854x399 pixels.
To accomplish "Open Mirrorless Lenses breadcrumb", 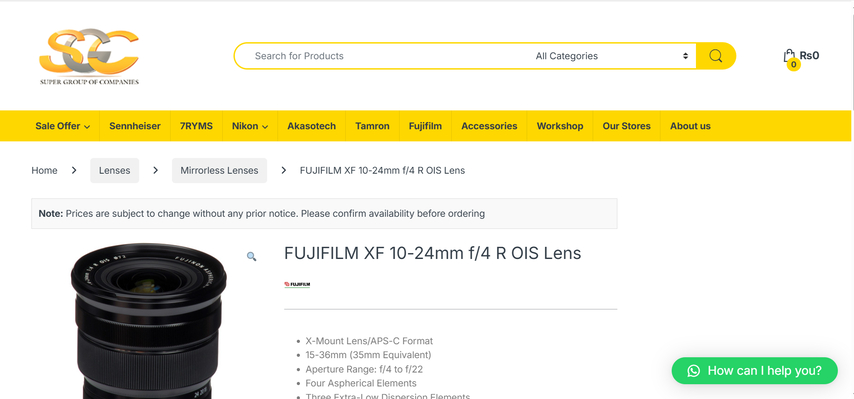I will tap(219, 170).
